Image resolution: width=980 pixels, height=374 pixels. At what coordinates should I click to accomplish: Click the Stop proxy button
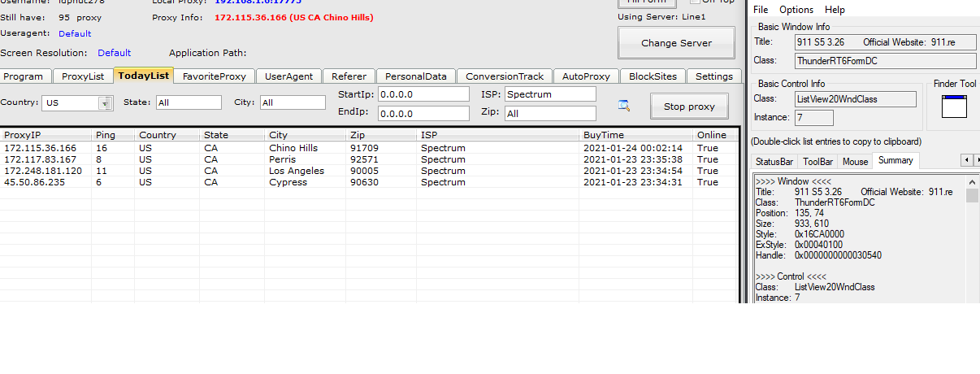(x=689, y=107)
